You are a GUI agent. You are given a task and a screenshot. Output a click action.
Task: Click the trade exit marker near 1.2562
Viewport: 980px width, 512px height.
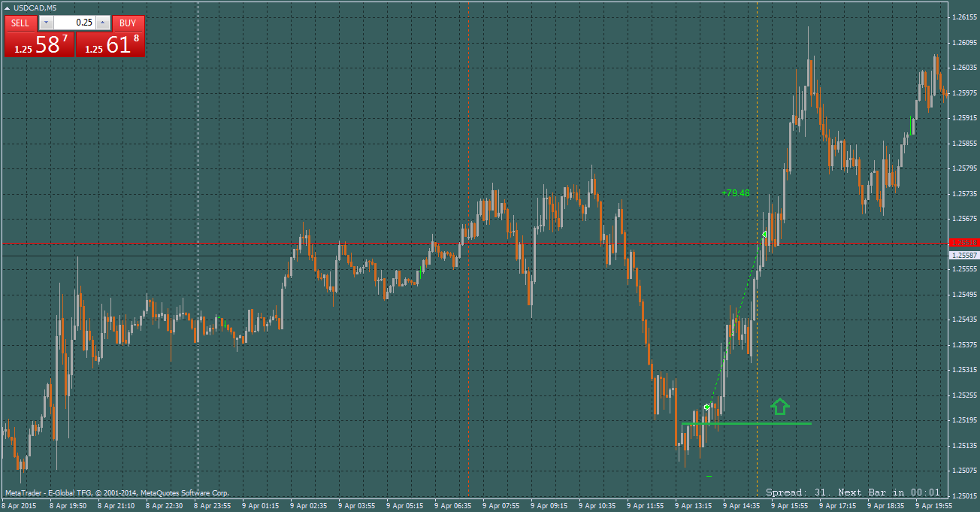pos(764,235)
